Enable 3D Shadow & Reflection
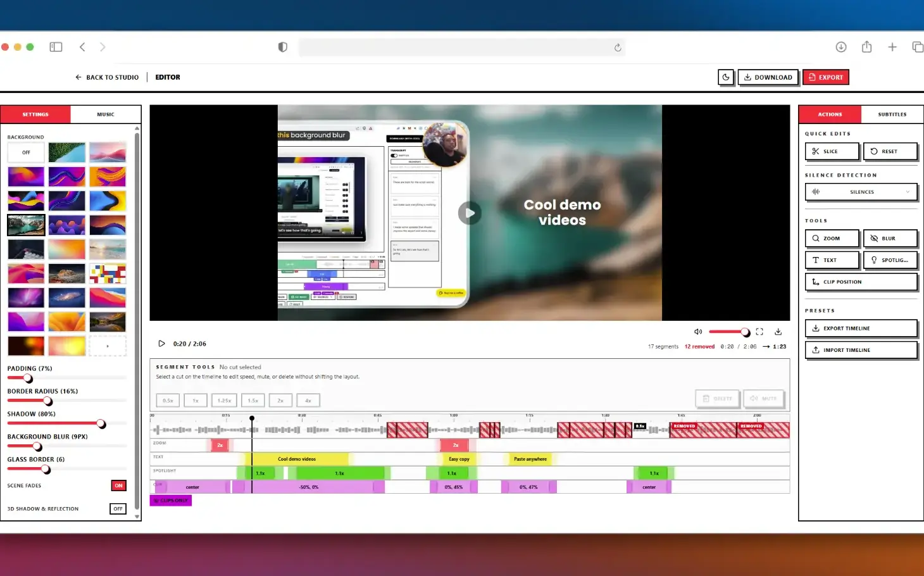The height and width of the screenshot is (576, 924). pyautogui.click(x=118, y=508)
